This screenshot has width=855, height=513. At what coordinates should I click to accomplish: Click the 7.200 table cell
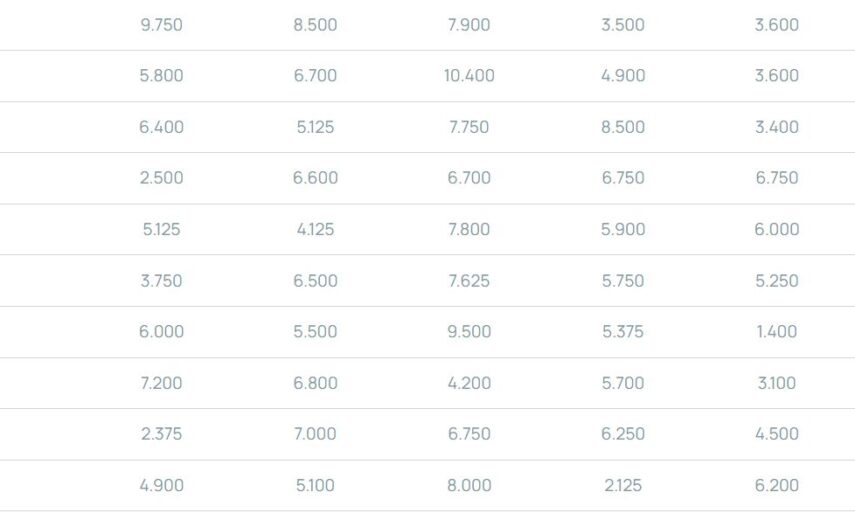[161, 383]
